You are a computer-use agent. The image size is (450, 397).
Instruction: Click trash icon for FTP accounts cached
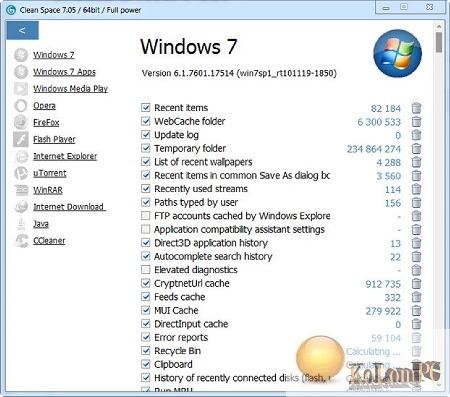(416, 216)
